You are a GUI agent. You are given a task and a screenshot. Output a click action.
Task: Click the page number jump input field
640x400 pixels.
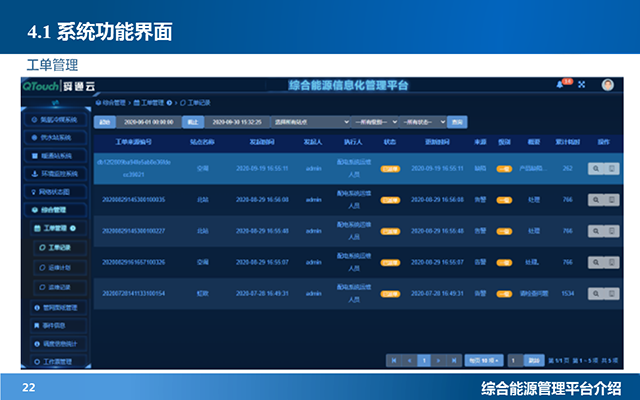[x=516, y=360]
